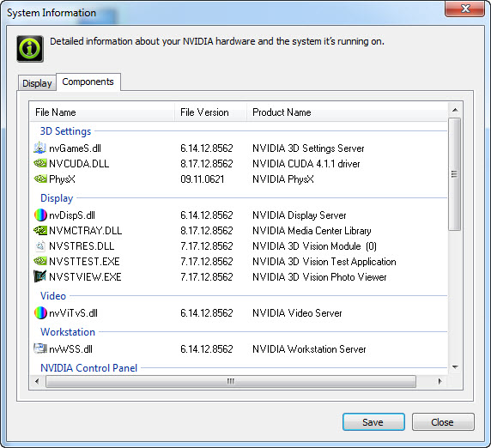Image resolution: width=491 pixels, height=448 pixels.
Task: Click the nvGameS.dll file icon
Action: (x=39, y=148)
